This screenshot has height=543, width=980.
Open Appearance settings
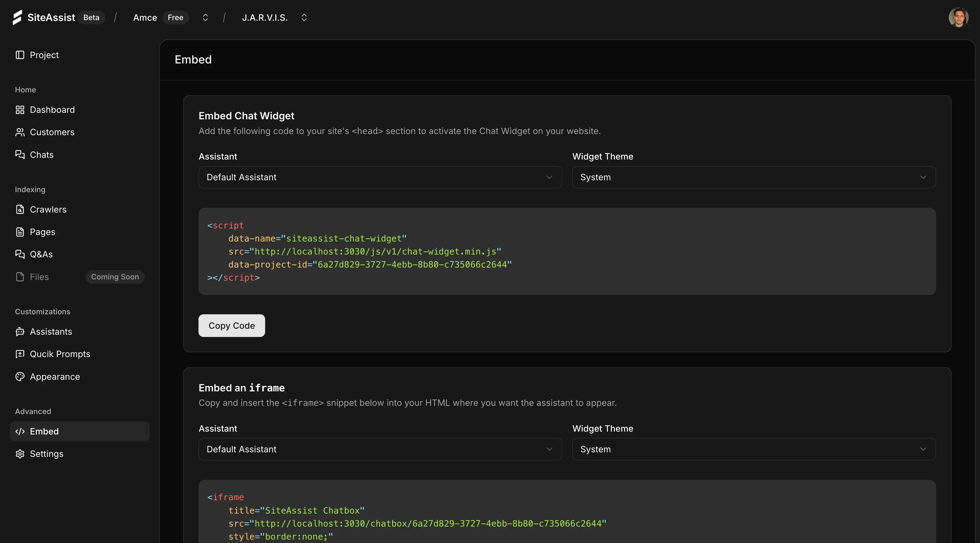tap(79, 377)
